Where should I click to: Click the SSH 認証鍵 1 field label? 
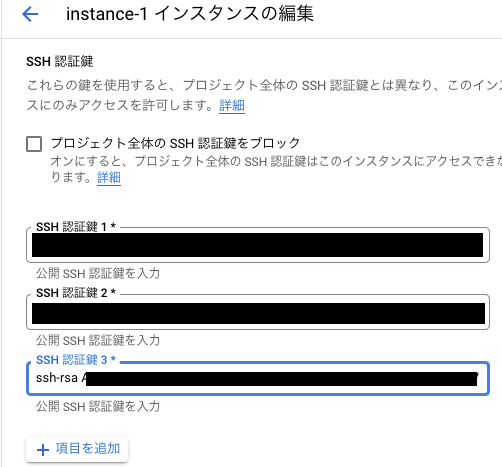coord(76,227)
